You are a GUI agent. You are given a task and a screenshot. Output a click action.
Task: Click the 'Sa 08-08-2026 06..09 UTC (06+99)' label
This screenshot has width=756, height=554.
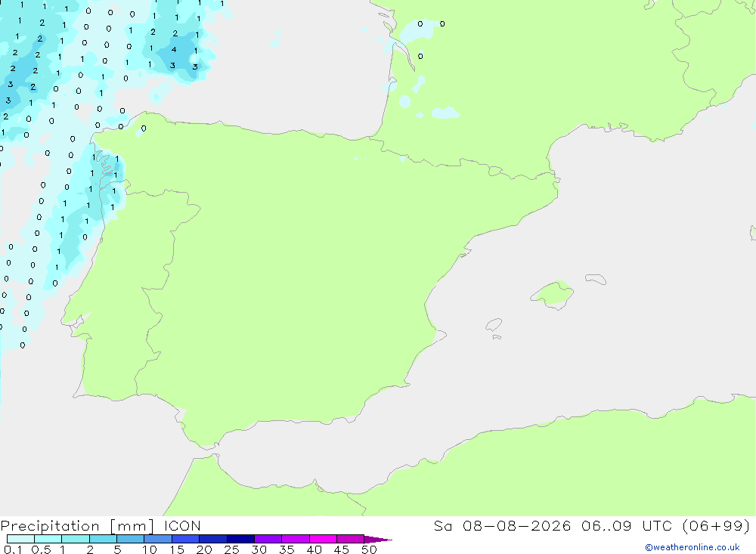(x=592, y=526)
